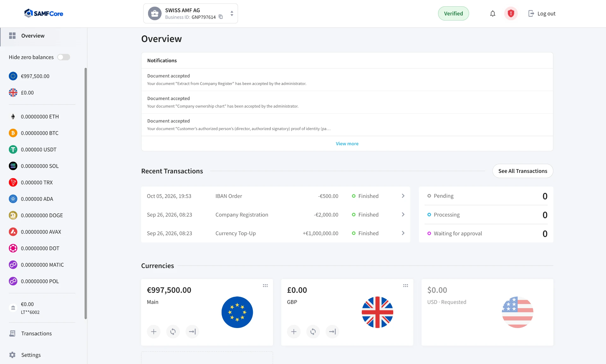Select the €997,500.00 euro balance in sidebar
The width and height of the screenshot is (606, 364).
(x=29, y=76)
